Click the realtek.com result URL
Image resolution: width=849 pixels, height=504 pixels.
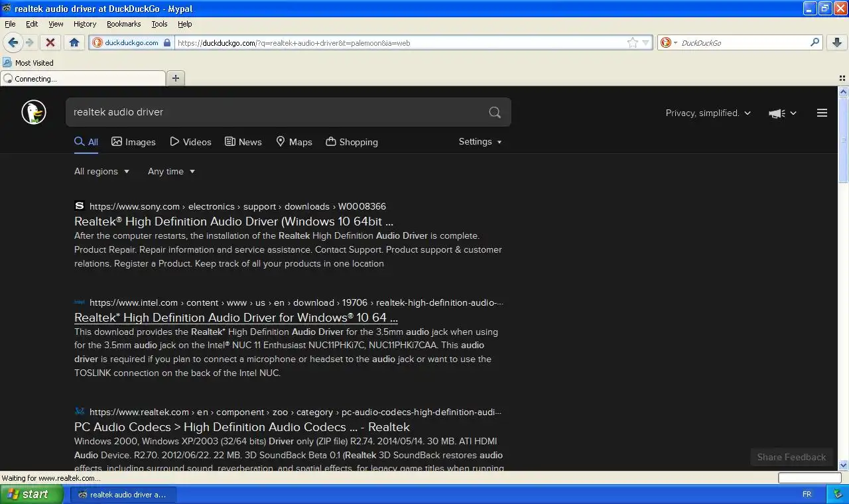point(295,412)
